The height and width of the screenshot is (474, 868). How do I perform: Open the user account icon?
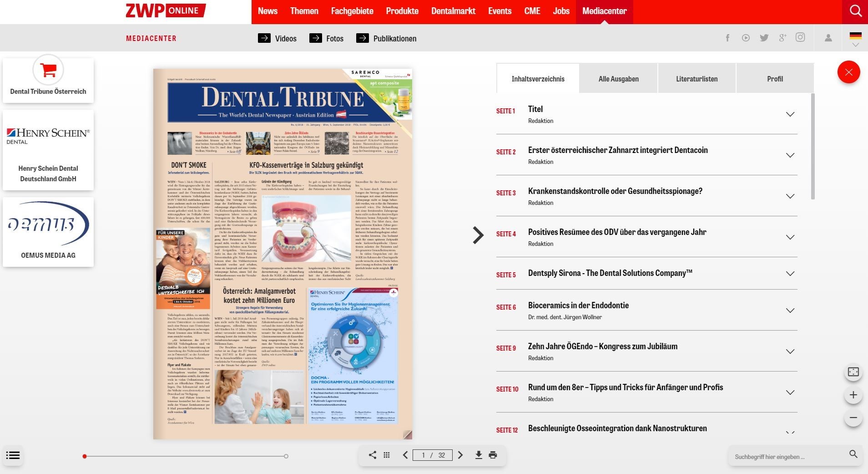click(x=828, y=38)
